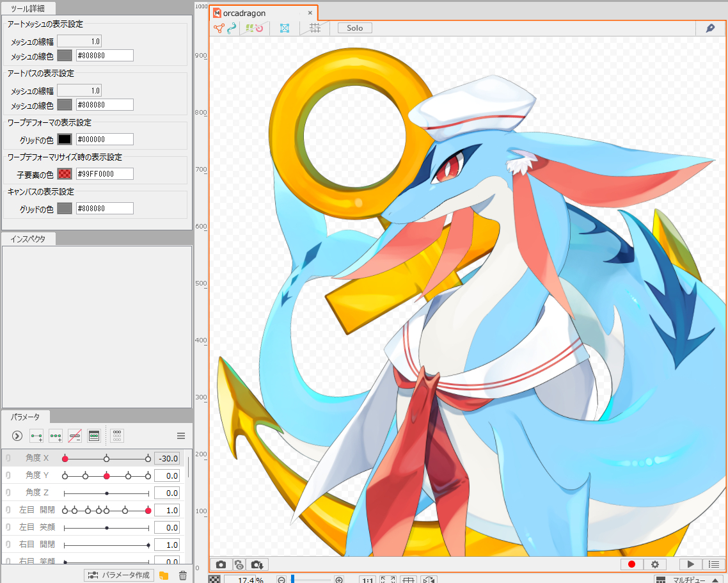728x583 pixels.
Task: Open the parameter panel hamburger menu
Action: coord(181,436)
